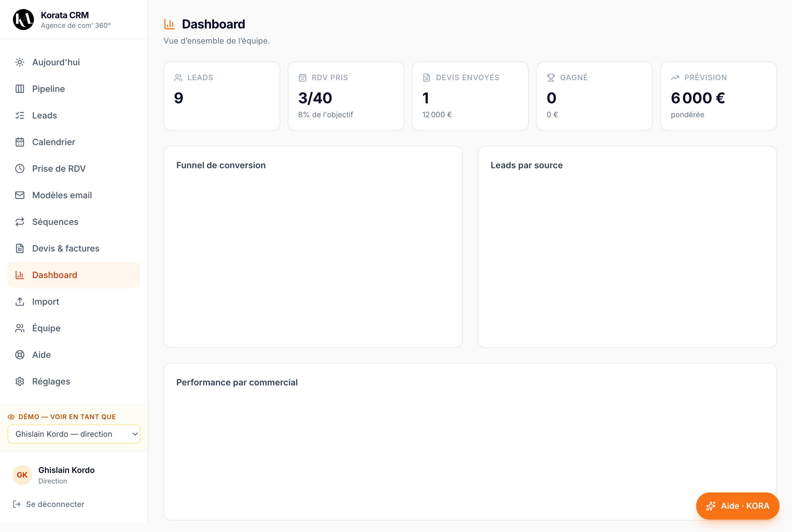Viewport: 792px width, 532px height.
Task: Click the Dashboard bar chart sidebar icon
Action: click(x=20, y=275)
